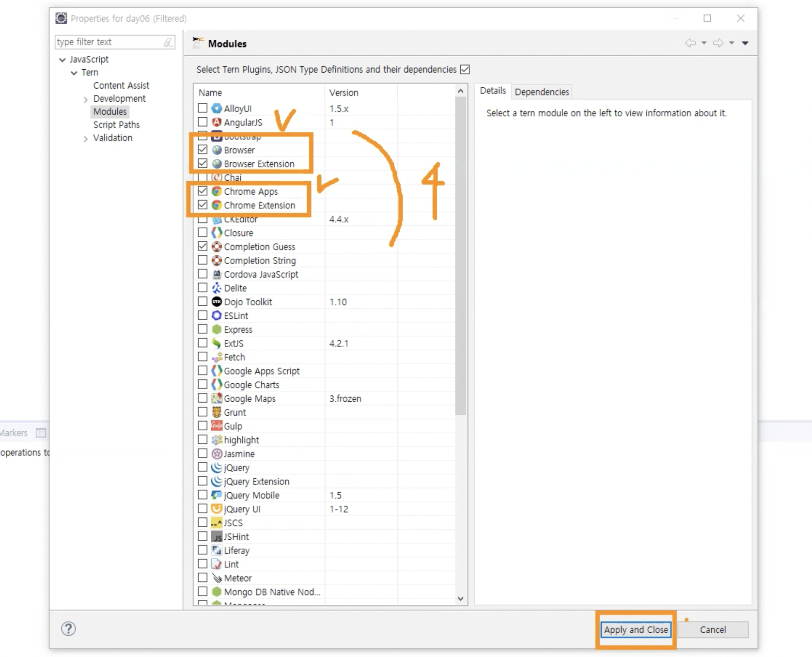Viewport: 812px width, 657px height.
Task: Click the Dojo Toolkit icon
Action: 217,302
